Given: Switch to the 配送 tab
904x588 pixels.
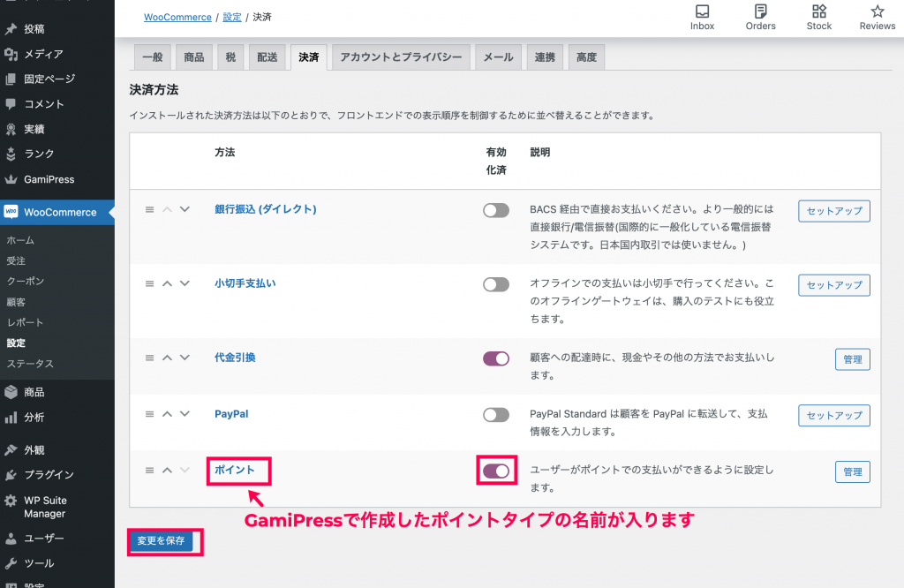Looking at the screenshot, I should [x=267, y=57].
